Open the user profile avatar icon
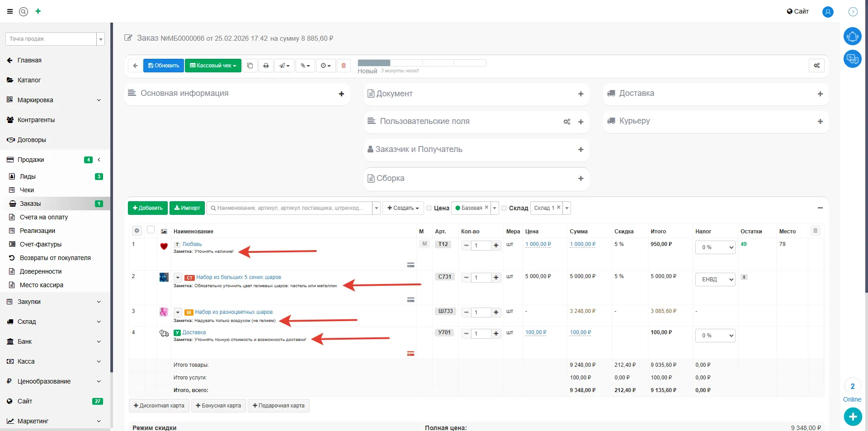Viewport: 868px width, 431px height. tap(828, 12)
